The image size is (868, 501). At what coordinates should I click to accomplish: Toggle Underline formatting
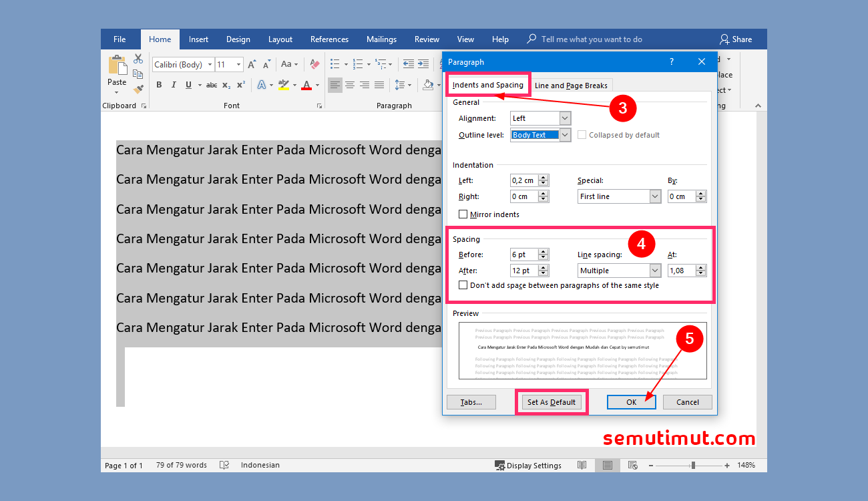(x=189, y=85)
